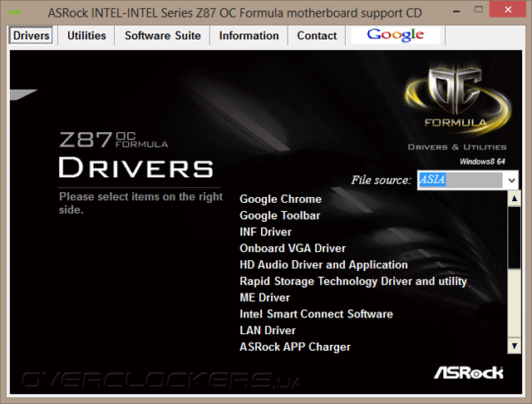This screenshot has height=404, width=532.
Task: Open the Software Suite tab
Action: (163, 35)
